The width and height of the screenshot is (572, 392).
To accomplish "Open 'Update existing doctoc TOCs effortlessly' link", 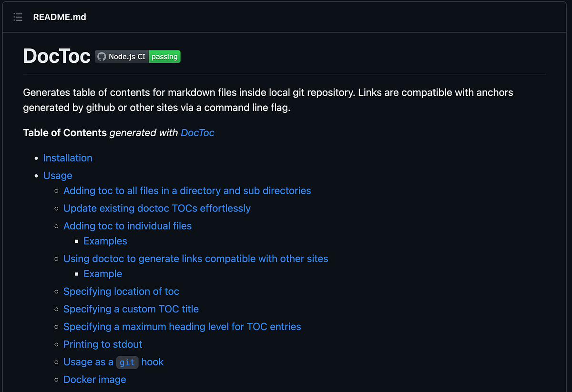I will 157,208.
